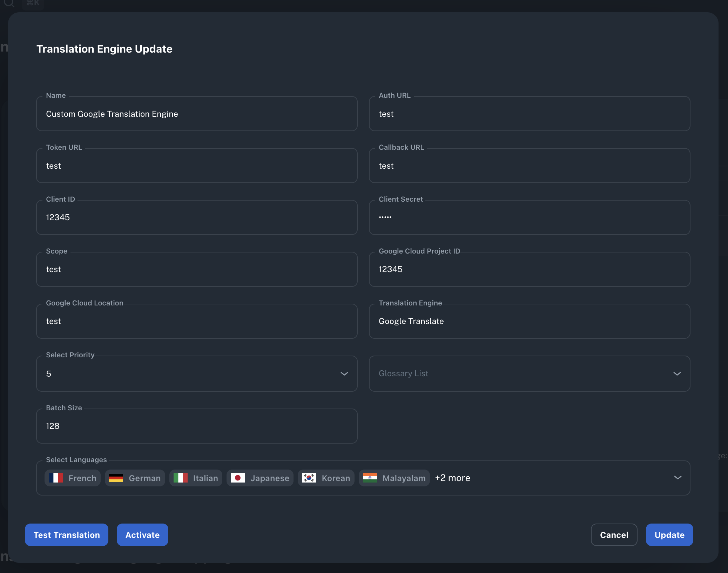
Task: Click the Update button
Action: 669,535
